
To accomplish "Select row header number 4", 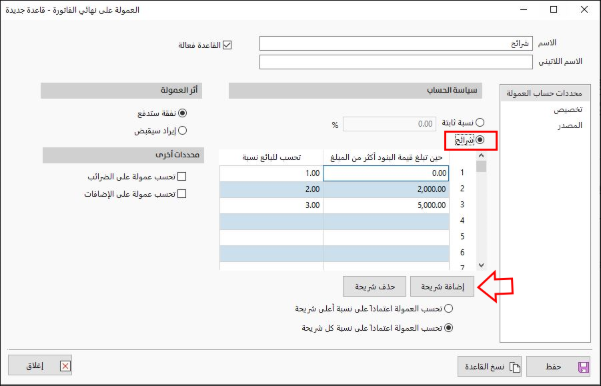I will point(462,221).
